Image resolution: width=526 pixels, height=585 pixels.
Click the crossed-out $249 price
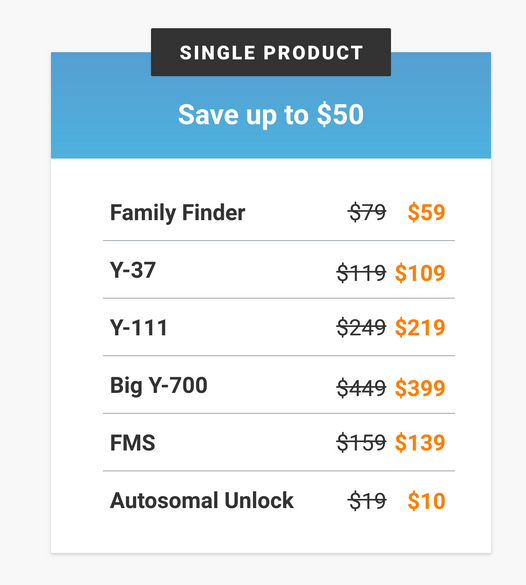click(361, 328)
